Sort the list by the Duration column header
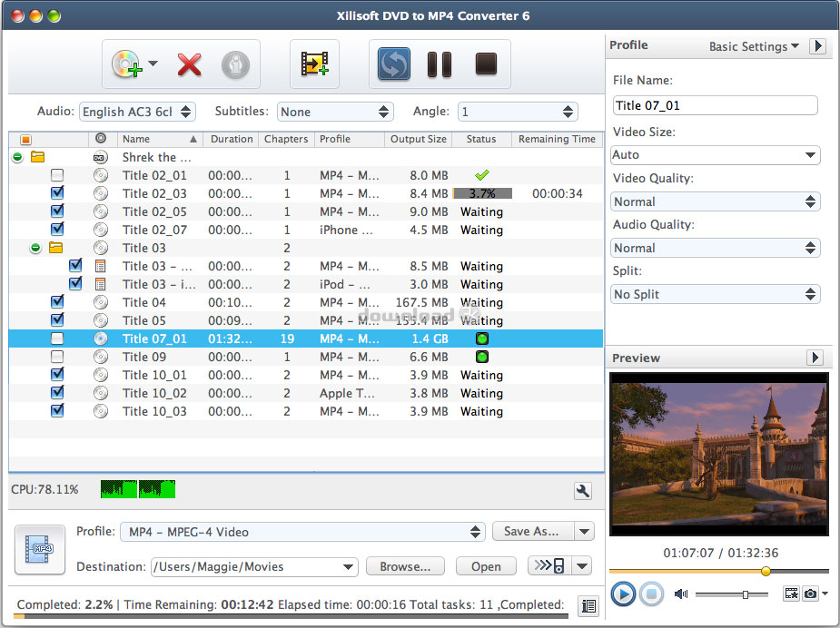 [231, 139]
